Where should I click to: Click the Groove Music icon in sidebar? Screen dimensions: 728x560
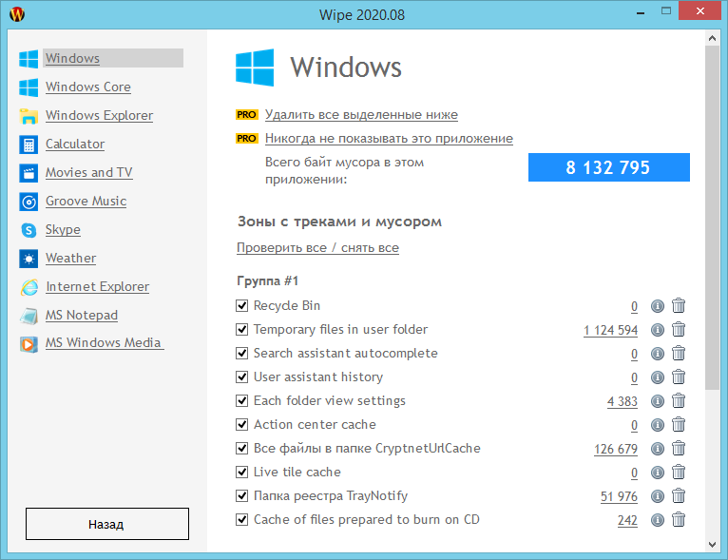point(29,202)
